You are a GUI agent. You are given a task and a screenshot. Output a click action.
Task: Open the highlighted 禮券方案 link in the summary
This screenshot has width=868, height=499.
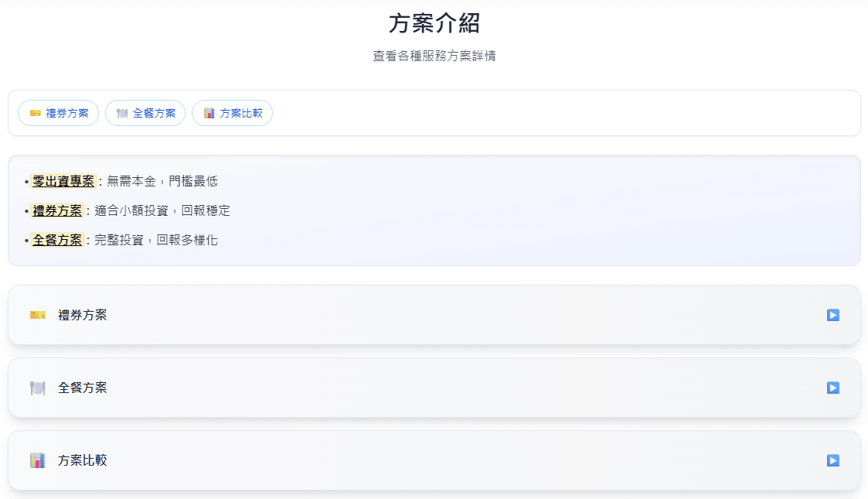click(57, 210)
